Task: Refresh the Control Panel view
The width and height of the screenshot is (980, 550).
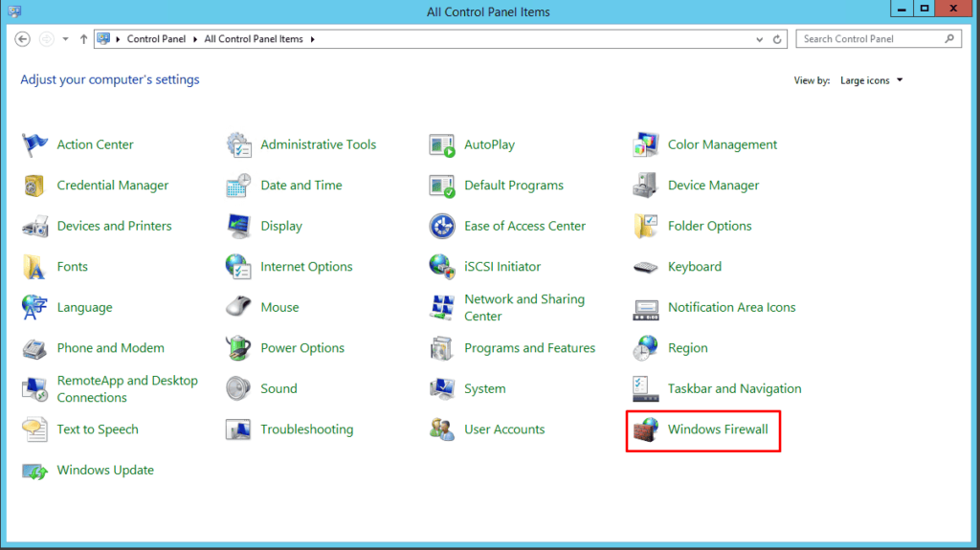Action: (x=777, y=39)
